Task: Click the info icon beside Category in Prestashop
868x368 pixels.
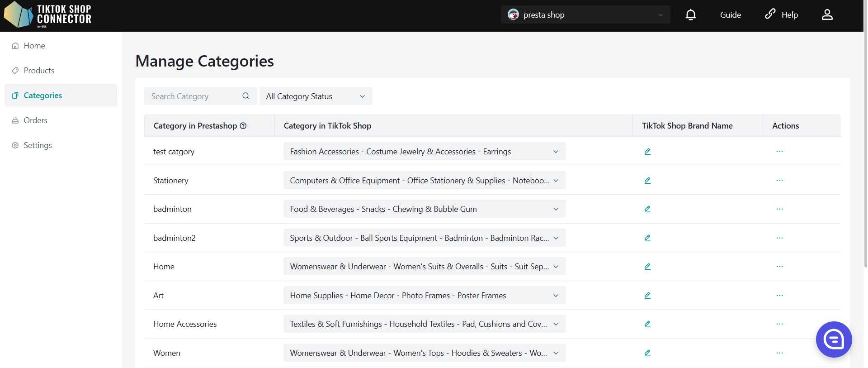Action: (243, 126)
